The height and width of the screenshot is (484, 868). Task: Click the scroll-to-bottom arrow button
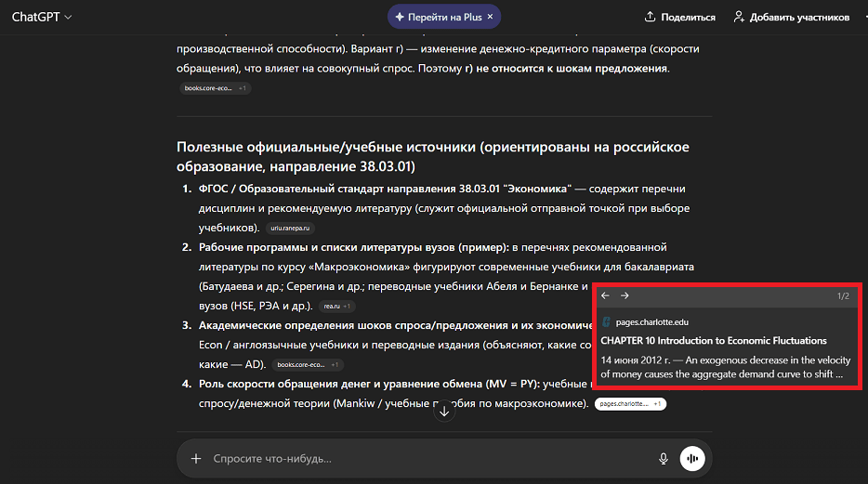(444, 411)
